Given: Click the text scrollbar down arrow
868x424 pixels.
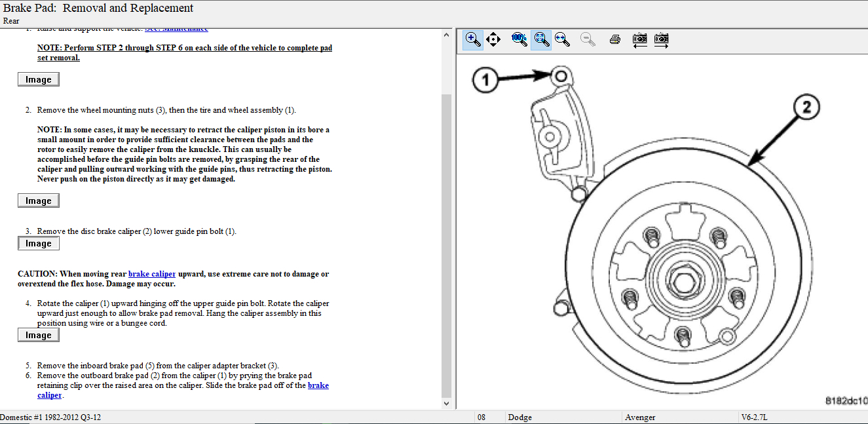Looking at the screenshot, I should [x=447, y=404].
